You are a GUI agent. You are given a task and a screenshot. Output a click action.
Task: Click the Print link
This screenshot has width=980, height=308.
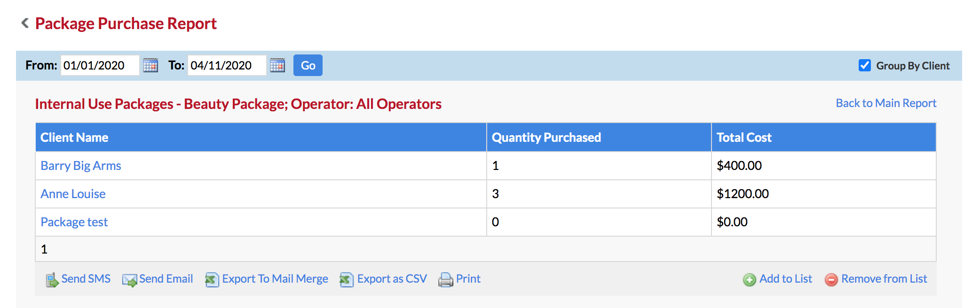tap(468, 279)
